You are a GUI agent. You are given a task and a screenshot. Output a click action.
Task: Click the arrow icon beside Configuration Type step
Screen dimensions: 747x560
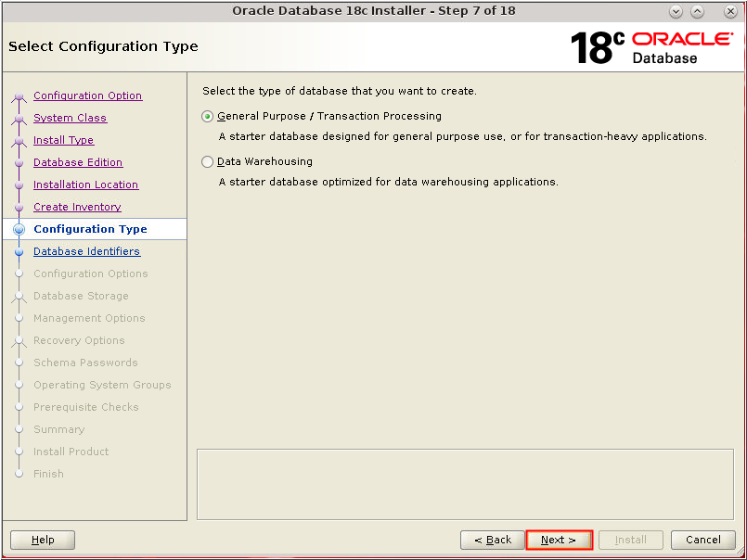click(x=19, y=229)
